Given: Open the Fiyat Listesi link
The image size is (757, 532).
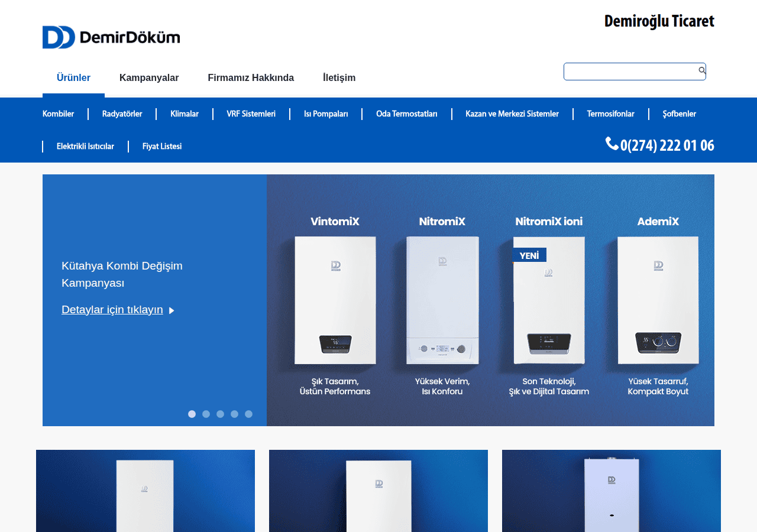Looking at the screenshot, I should click(162, 147).
